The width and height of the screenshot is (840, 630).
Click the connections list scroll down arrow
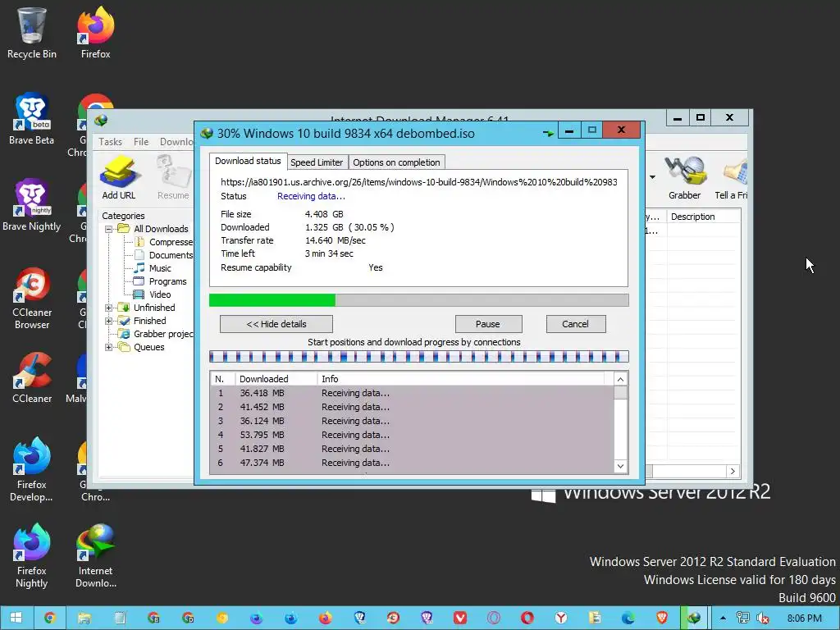[620, 466]
